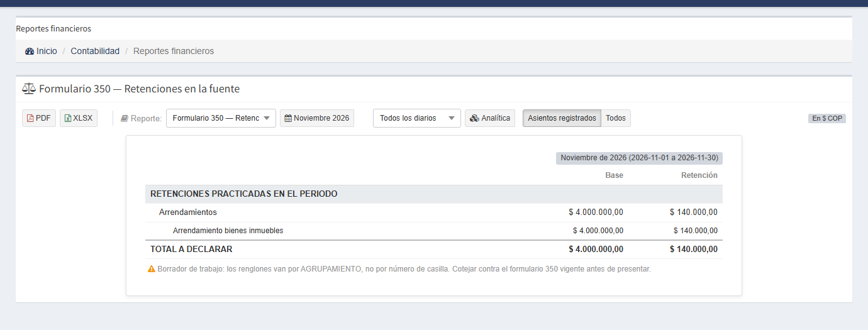
Task: Click the calendar icon on date button
Action: (288, 118)
